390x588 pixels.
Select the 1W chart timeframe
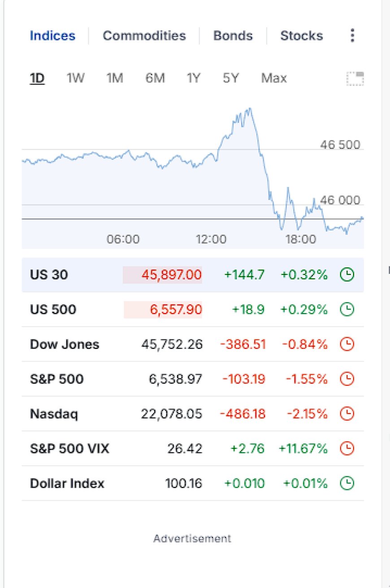75,78
